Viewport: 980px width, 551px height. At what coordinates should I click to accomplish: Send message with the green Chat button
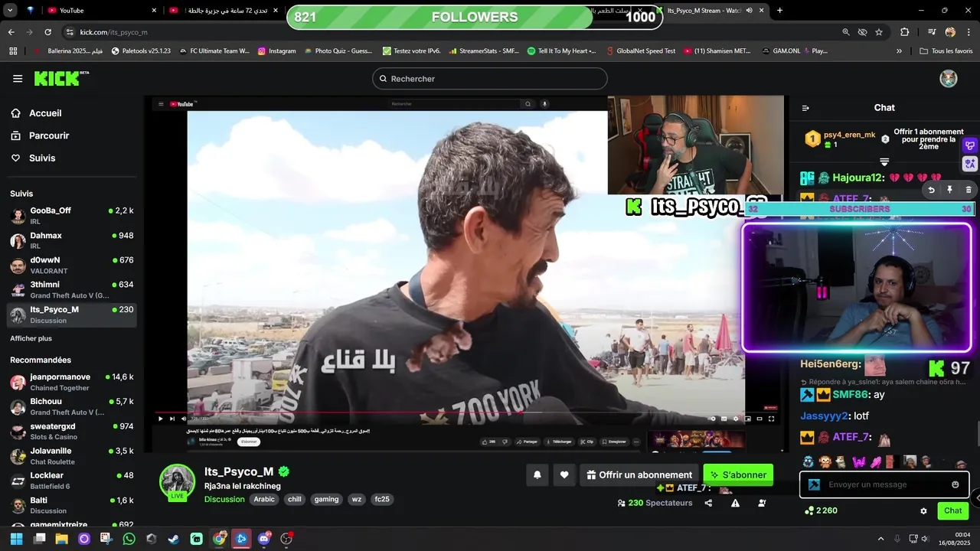pyautogui.click(x=952, y=511)
